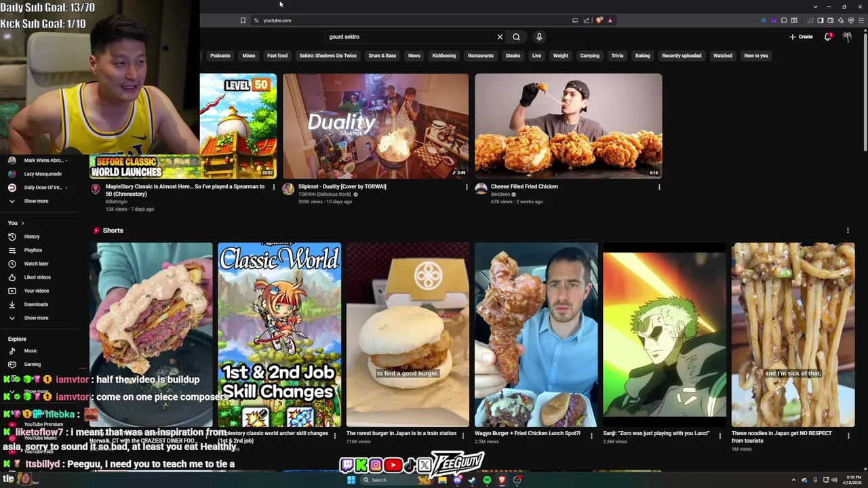Open the YouTube notifications bell
The height and width of the screenshot is (488, 868).
(x=827, y=37)
